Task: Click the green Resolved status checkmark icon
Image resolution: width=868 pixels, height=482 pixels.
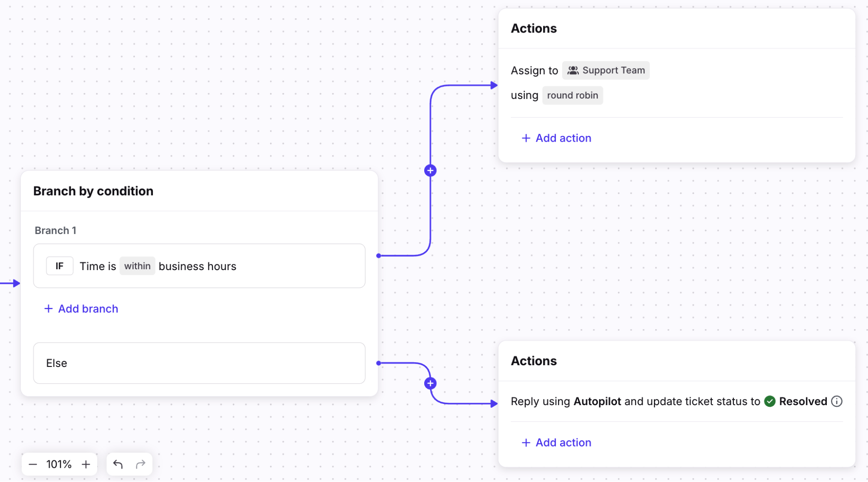Action: (x=770, y=401)
